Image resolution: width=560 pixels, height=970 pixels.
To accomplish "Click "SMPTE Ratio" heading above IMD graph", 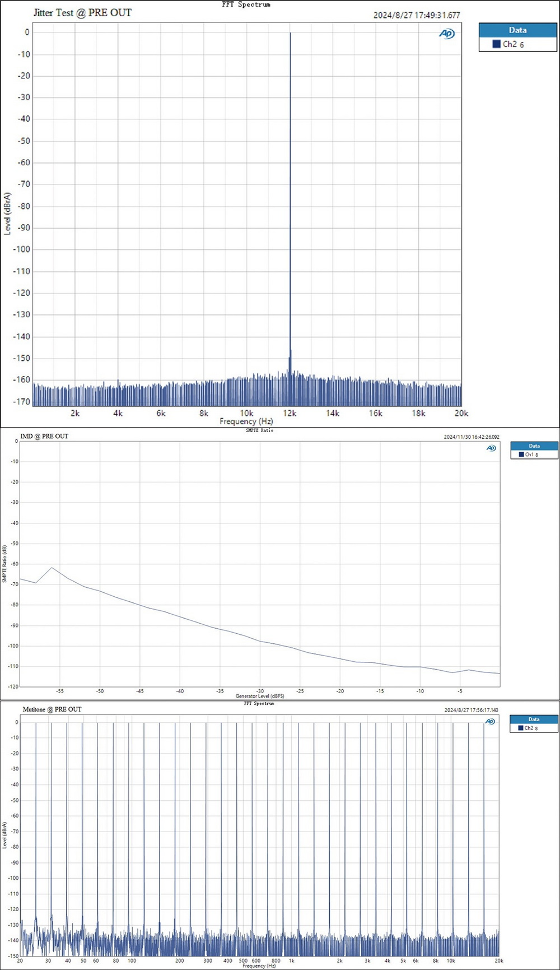I will 259,430.
